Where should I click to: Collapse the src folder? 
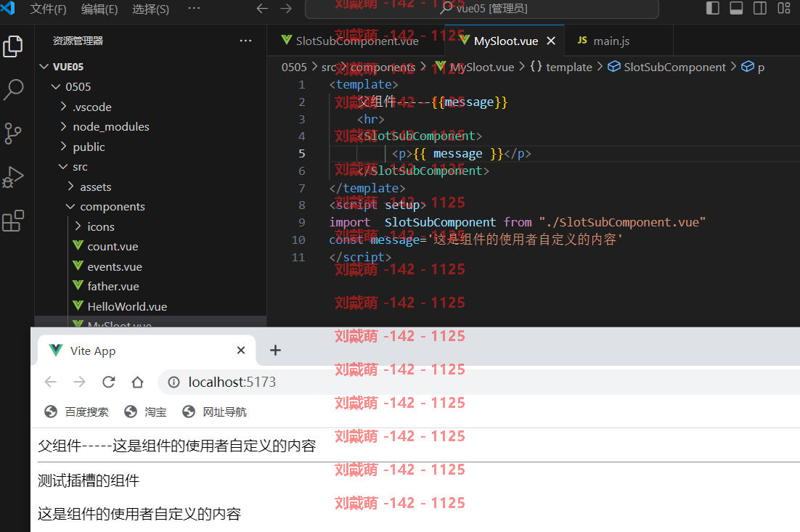(152, 167)
